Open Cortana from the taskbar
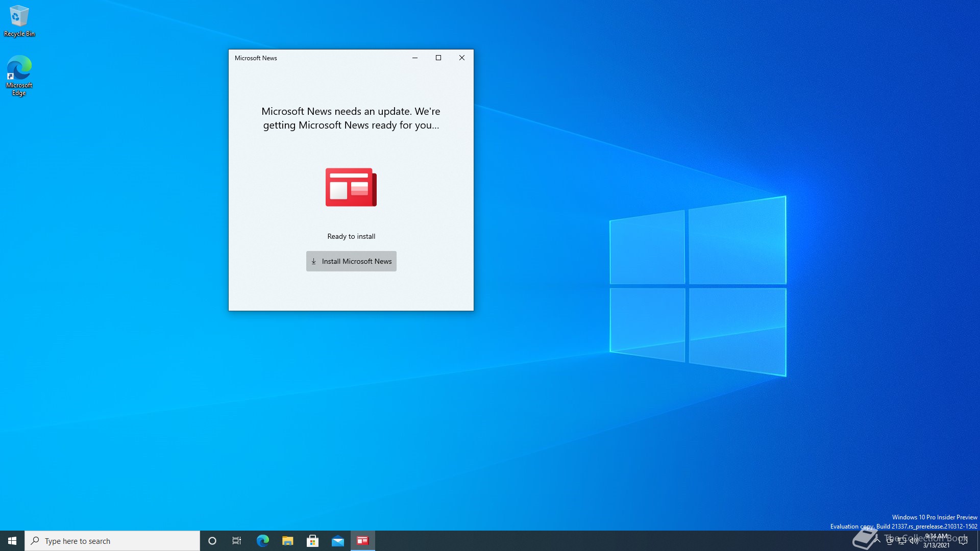980x551 pixels. point(212,541)
